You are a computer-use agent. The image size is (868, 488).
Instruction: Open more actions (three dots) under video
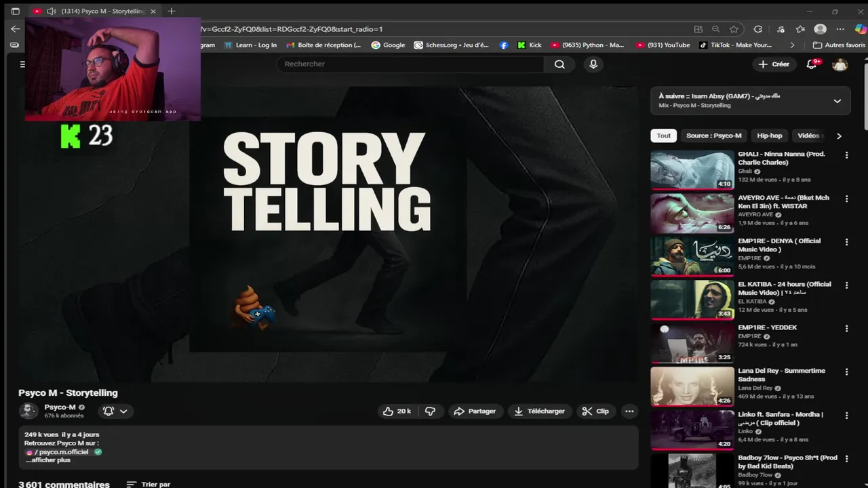[629, 411]
